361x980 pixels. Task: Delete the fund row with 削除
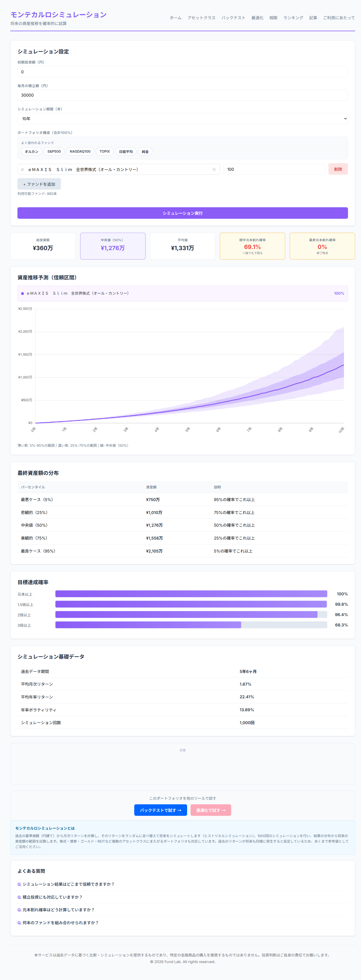click(x=338, y=169)
